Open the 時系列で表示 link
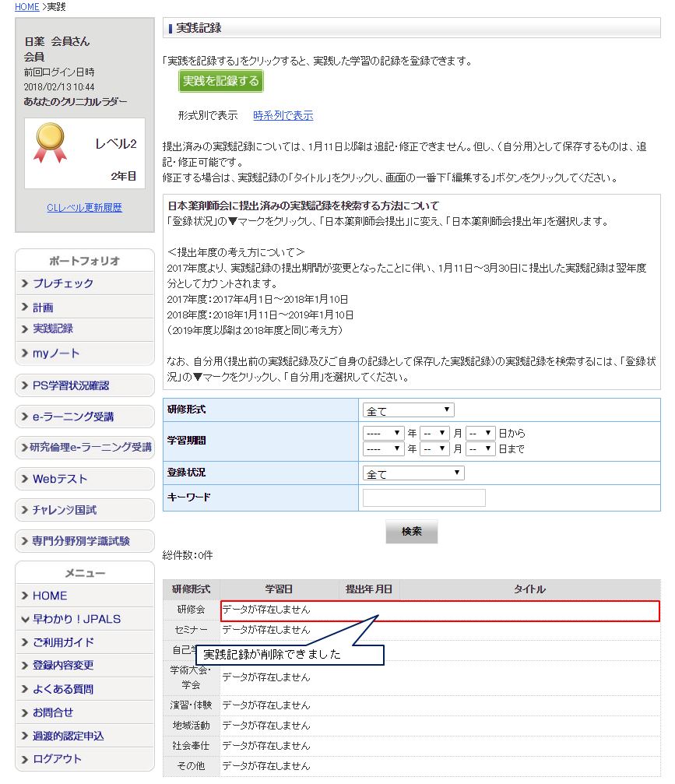The image size is (675, 784). tap(283, 115)
